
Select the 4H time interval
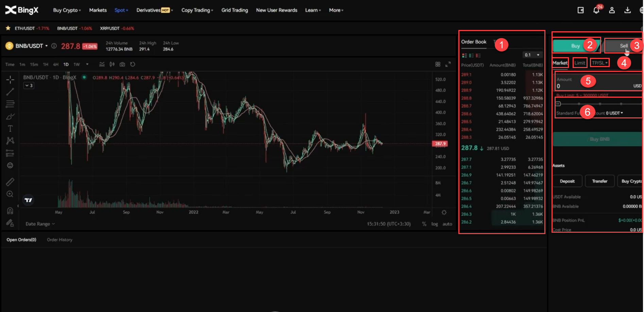point(56,64)
